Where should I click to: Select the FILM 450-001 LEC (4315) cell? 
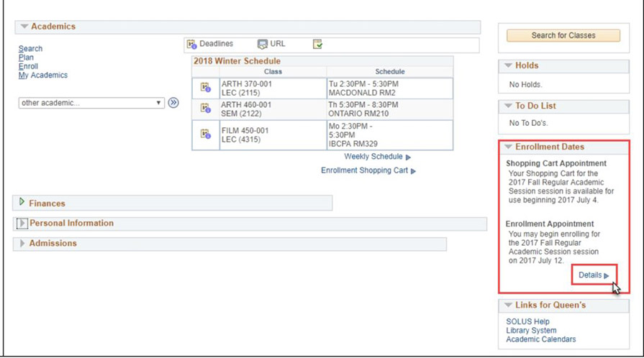point(273,135)
